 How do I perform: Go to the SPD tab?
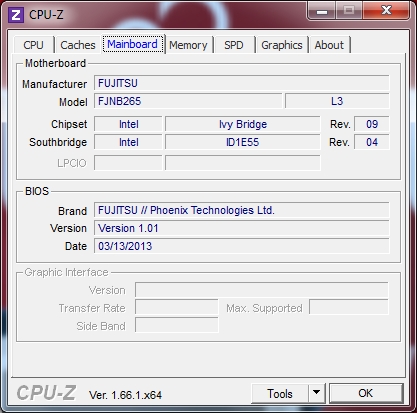(x=234, y=45)
